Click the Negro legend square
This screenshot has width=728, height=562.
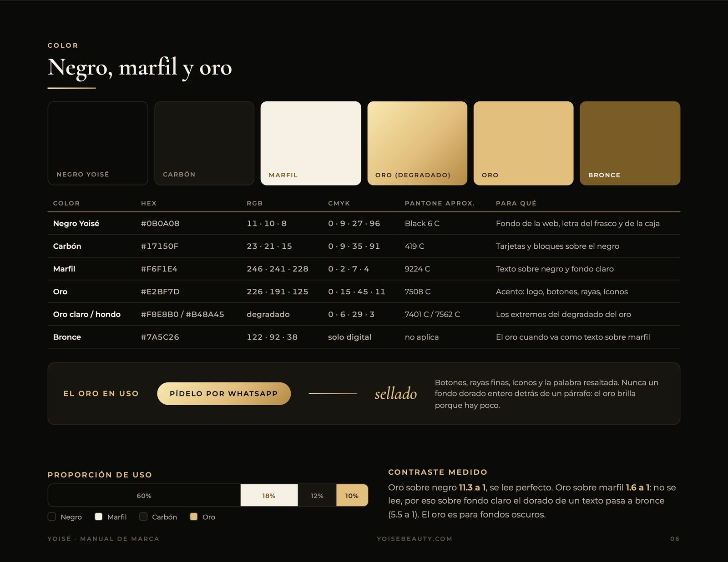(x=52, y=517)
